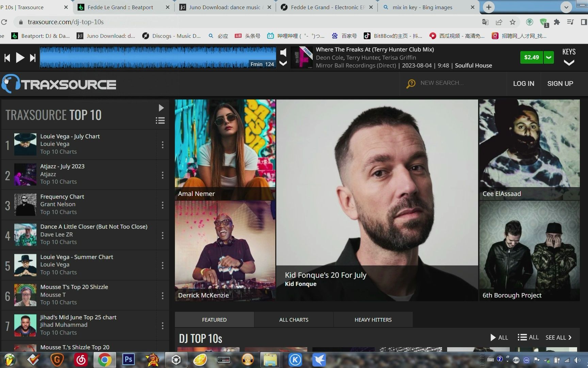Open options menu for Frequency Chart
Screen dimensions: 588x368
click(x=163, y=205)
